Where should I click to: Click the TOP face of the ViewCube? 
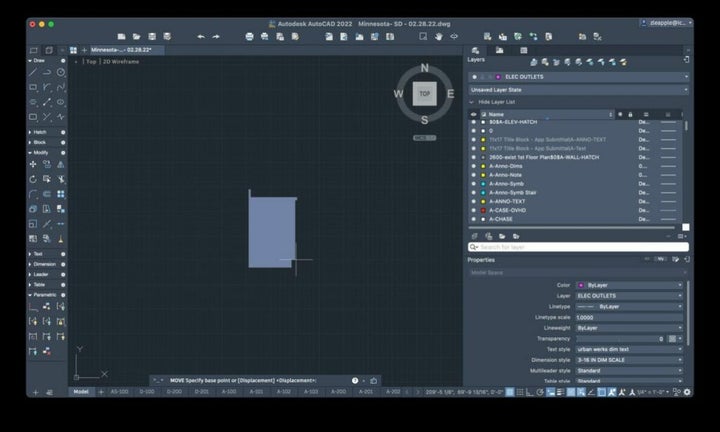pos(424,94)
